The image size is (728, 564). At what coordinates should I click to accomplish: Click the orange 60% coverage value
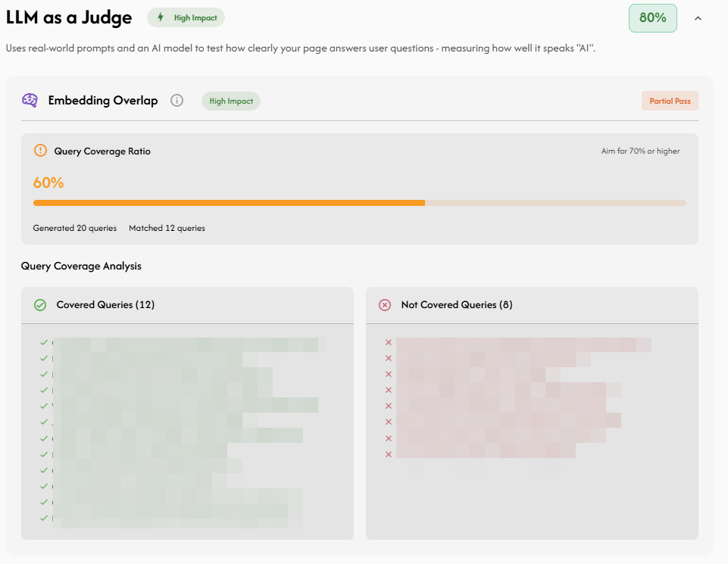pyautogui.click(x=48, y=182)
